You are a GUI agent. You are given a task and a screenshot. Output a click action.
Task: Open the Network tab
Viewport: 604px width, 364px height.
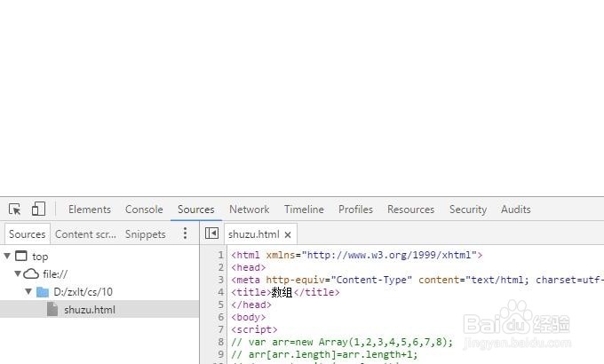tap(250, 210)
